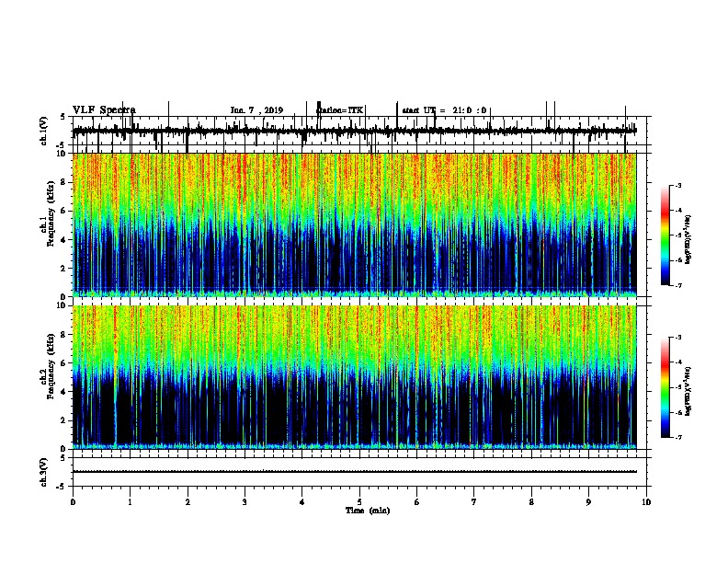Click the "-7" label on the ch.1 color scale

(678, 285)
